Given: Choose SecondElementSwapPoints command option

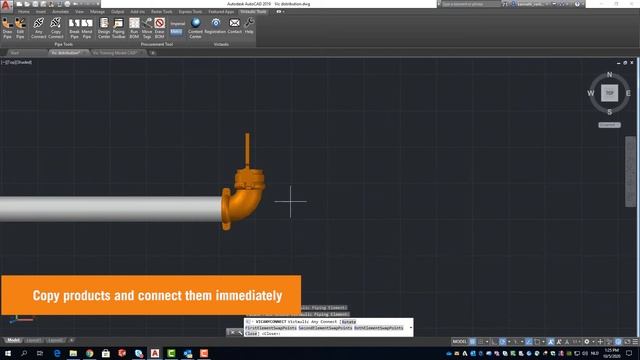Looking at the screenshot, I should [x=325, y=328].
